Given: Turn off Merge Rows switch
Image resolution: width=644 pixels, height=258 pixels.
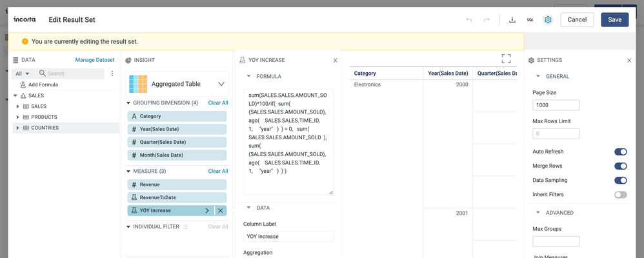Looking at the screenshot, I should (620, 166).
